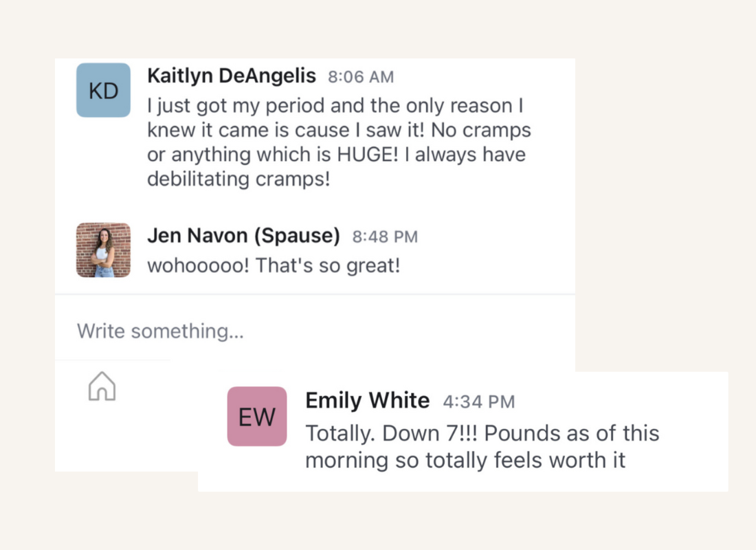The width and height of the screenshot is (756, 550).
Task: Click the 'No cramps' phrase in Kaitlyn's message
Action: click(x=480, y=130)
